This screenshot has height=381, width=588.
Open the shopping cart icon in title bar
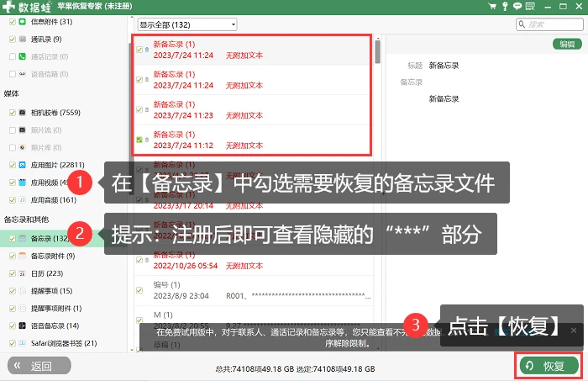[x=492, y=6]
